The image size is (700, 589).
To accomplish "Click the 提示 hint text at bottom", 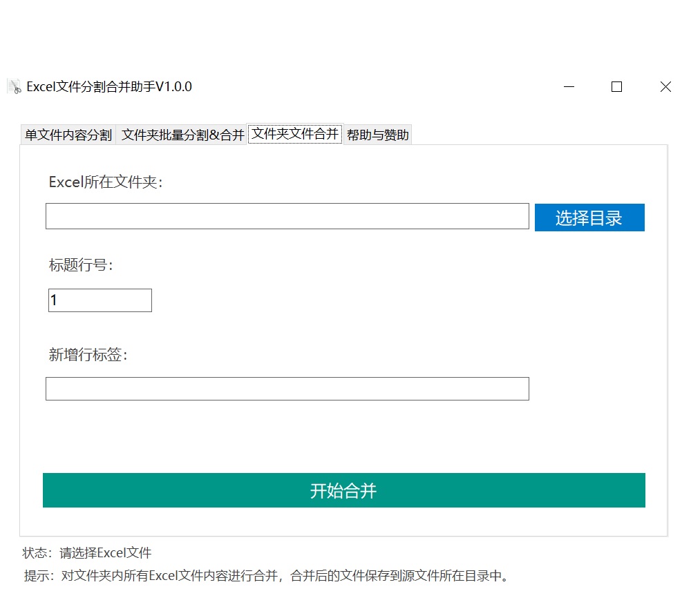I will click(x=266, y=575).
